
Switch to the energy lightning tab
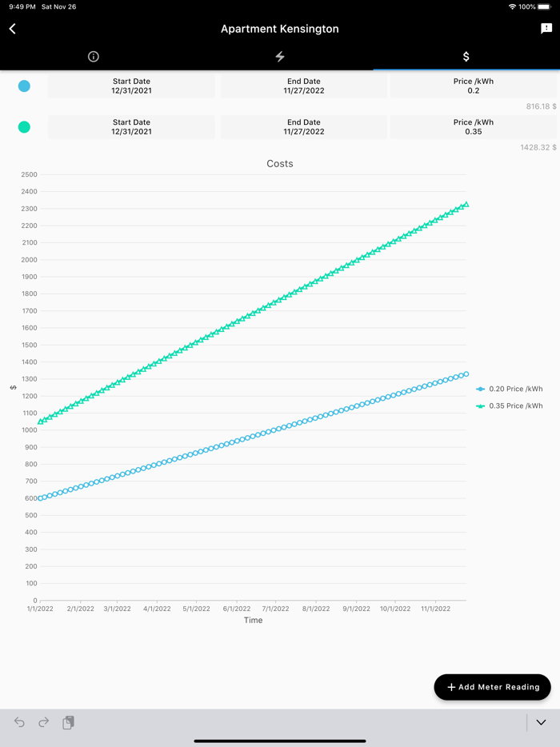pyautogui.click(x=280, y=57)
